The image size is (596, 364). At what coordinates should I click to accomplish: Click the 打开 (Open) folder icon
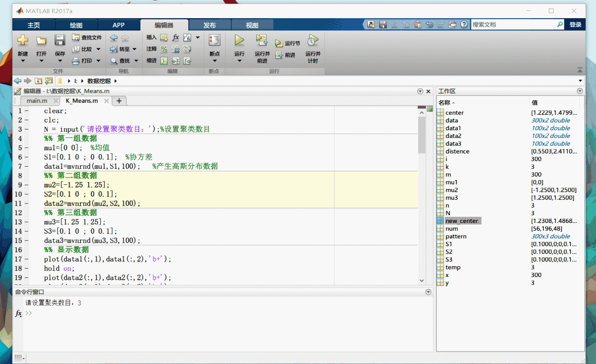(x=41, y=40)
